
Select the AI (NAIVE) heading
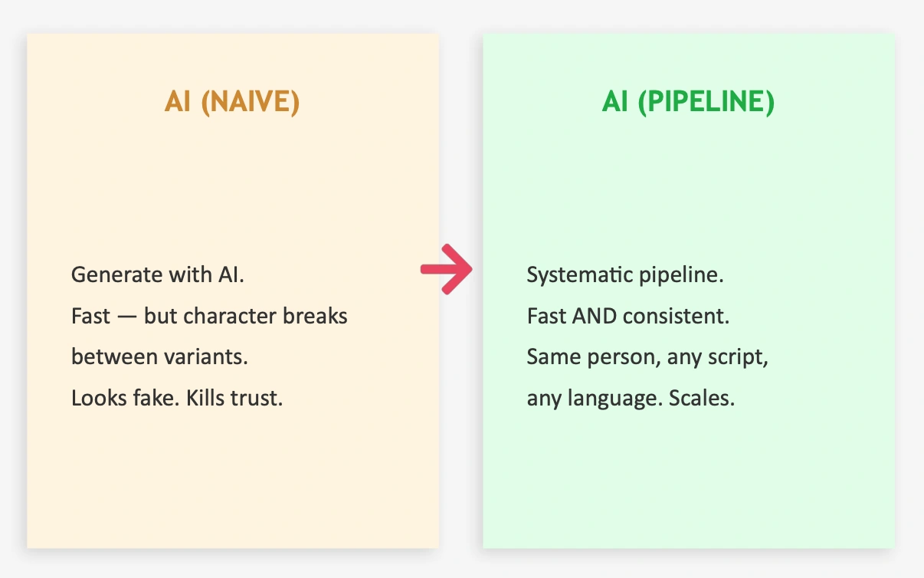click(x=231, y=102)
